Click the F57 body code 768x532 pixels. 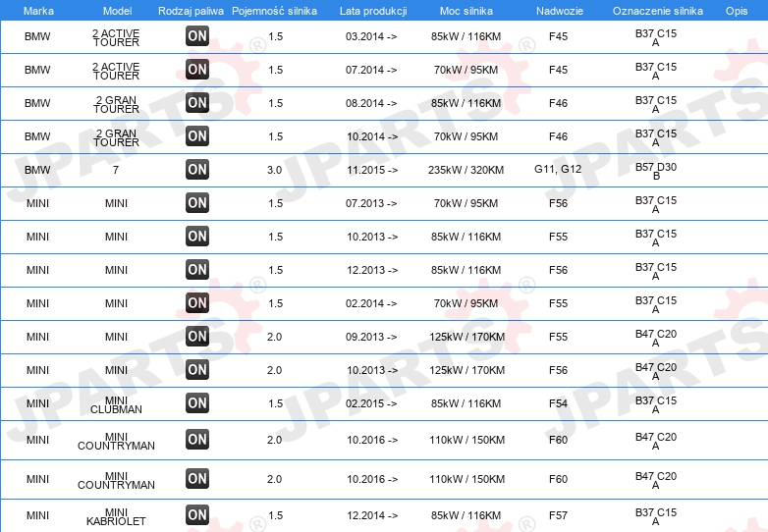point(559,515)
